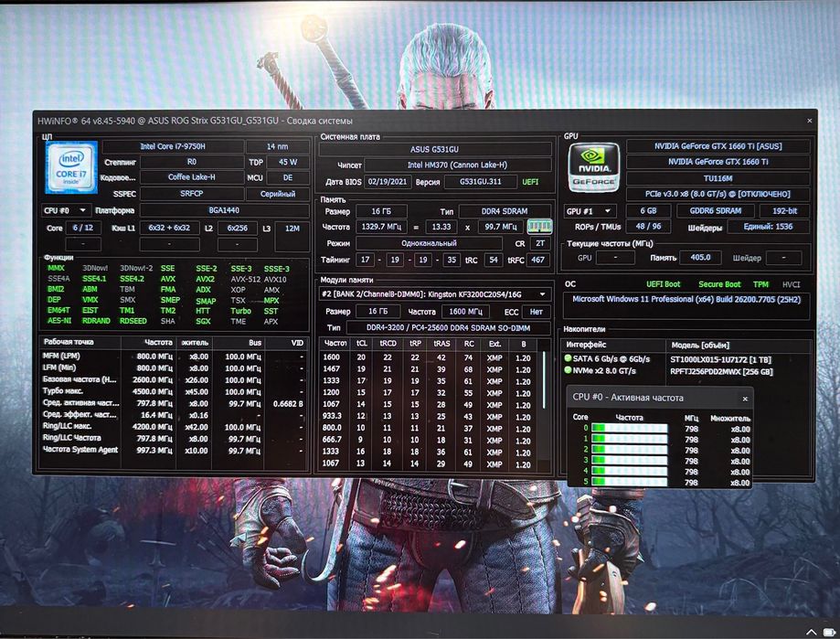Click the green memory module icon
Viewport: 840px width, 639px height.
pyautogui.click(x=539, y=227)
